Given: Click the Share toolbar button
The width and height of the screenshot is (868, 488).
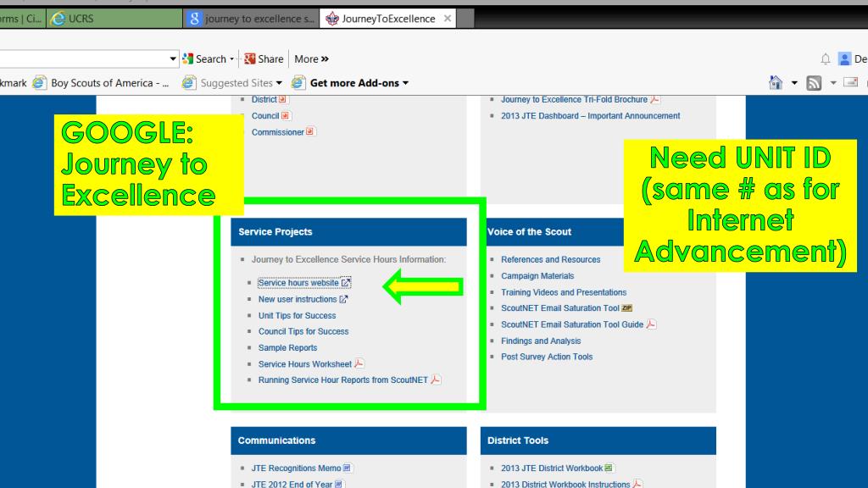Looking at the screenshot, I should point(264,58).
